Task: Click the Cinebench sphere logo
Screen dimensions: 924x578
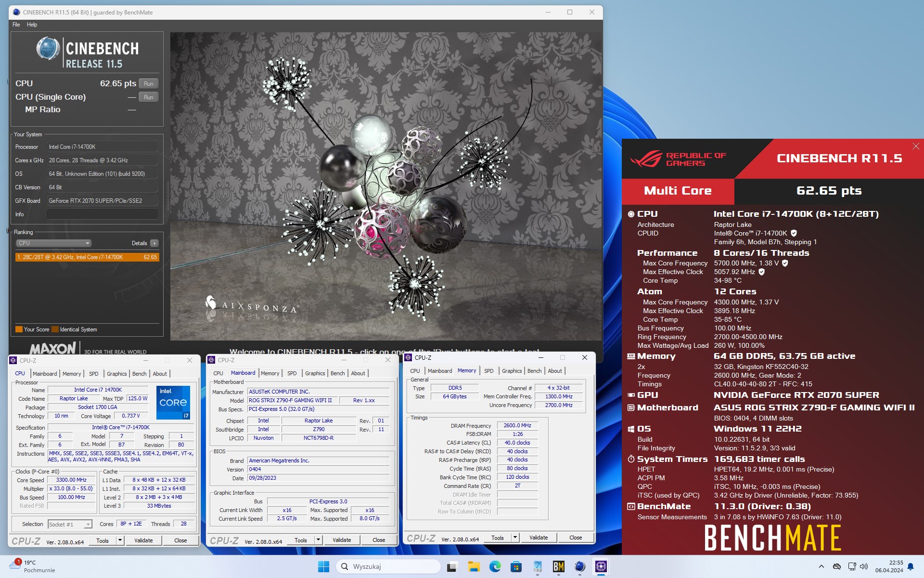Action: tap(48, 49)
